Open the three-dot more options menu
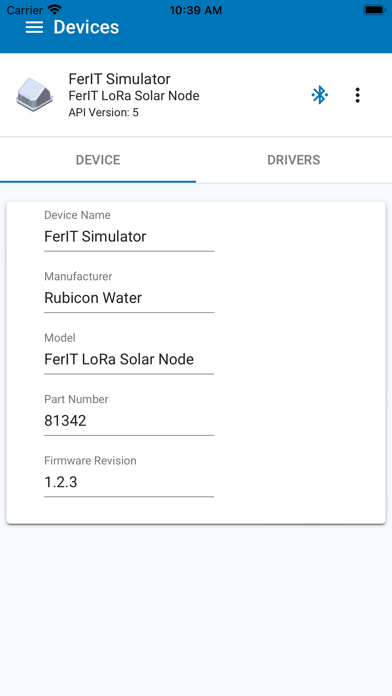392x696 pixels. tap(357, 95)
